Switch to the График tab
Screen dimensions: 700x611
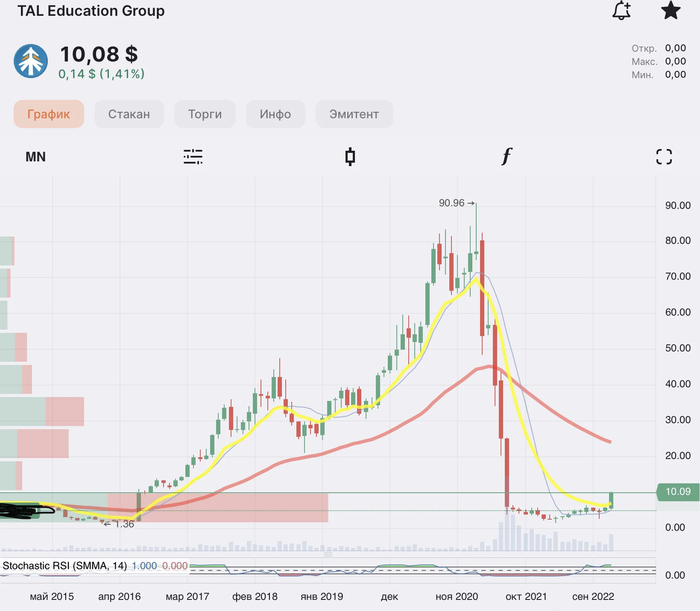(x=49, y=114)
